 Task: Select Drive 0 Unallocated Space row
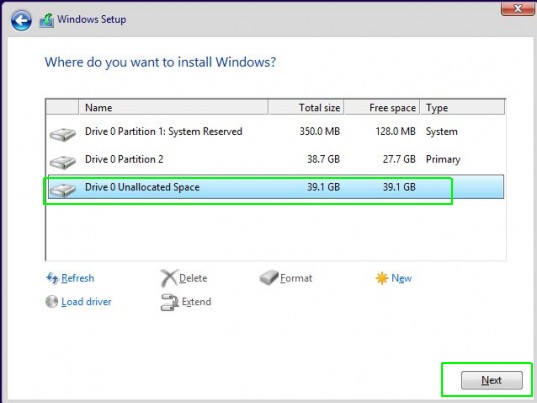point(276,187)
